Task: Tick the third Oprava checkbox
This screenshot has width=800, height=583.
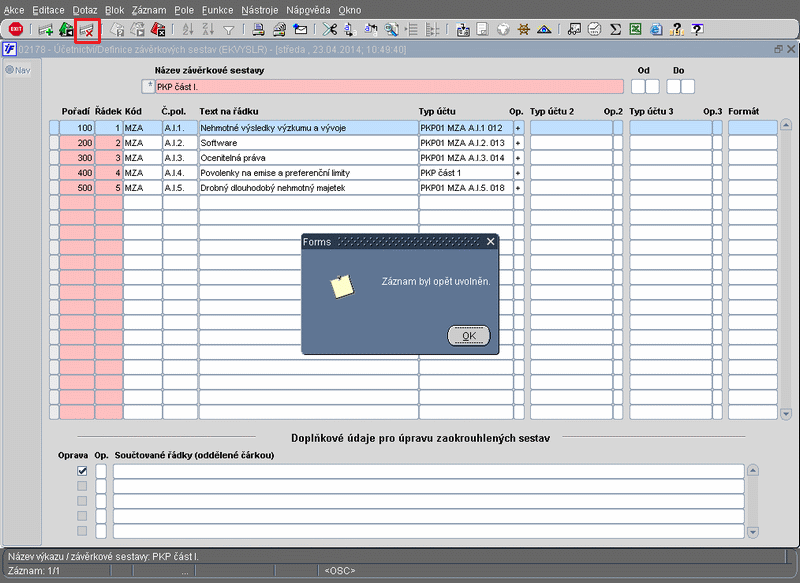Action: coord(82,501)
